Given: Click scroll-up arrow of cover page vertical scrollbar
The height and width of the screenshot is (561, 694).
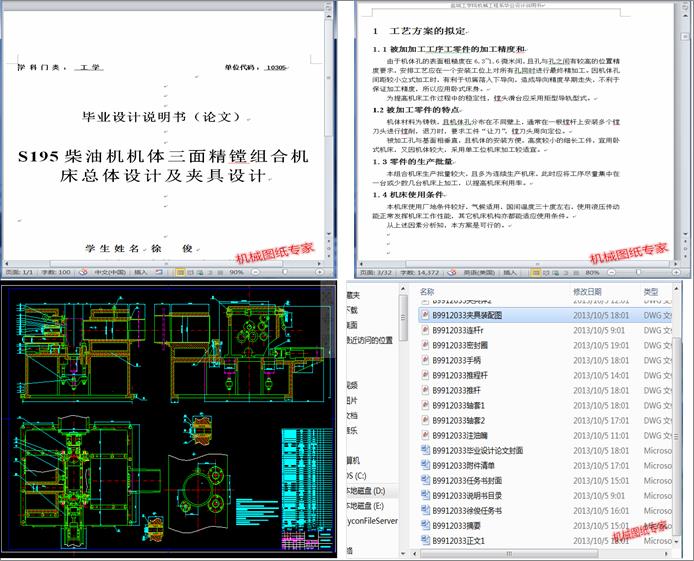Looking at the screenshot, I should 328,16.
